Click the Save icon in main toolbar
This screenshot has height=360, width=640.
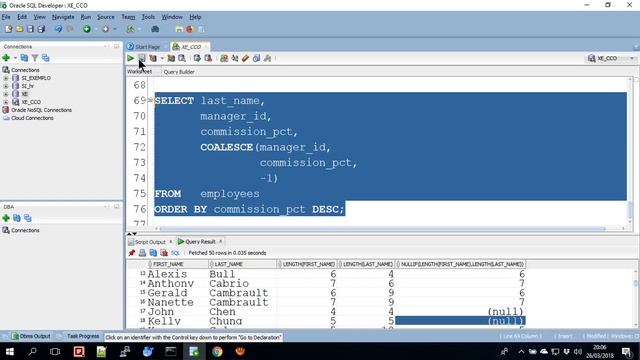(30, 29)
